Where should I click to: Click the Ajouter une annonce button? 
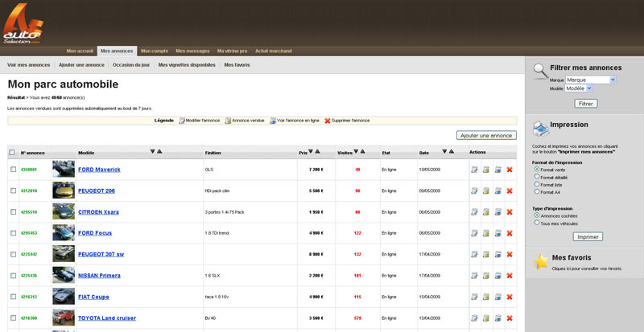pyautogui.click(x=485, y=136)
